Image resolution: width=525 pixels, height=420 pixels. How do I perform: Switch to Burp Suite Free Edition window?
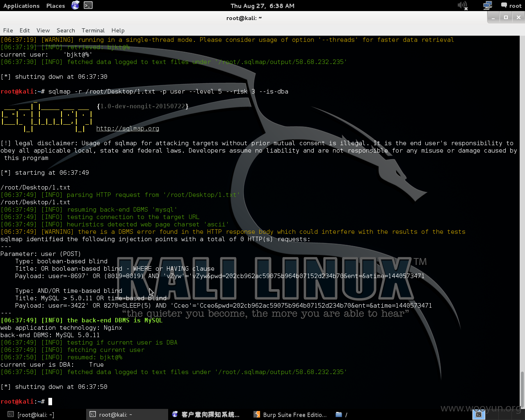point(290,415)
